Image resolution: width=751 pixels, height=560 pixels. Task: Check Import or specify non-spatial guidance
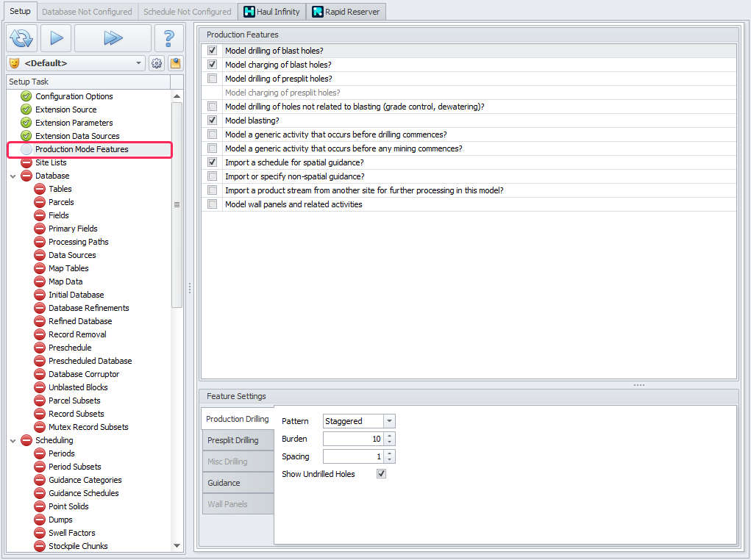pos(212,176)
